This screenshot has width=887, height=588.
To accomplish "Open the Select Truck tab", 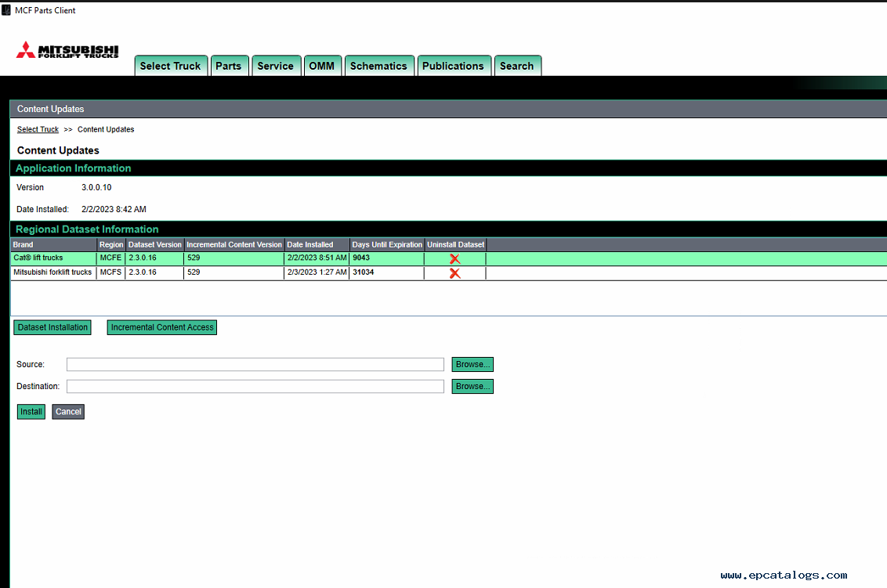I will point(171,66).
